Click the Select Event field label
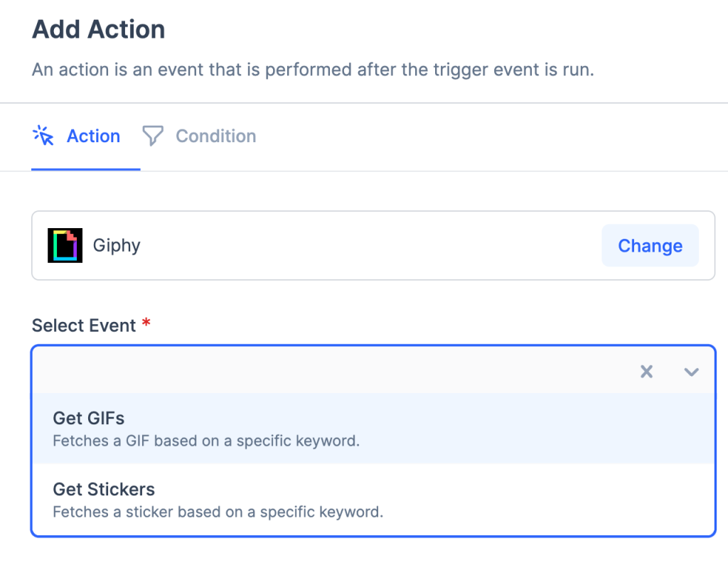 pos(84,326)
